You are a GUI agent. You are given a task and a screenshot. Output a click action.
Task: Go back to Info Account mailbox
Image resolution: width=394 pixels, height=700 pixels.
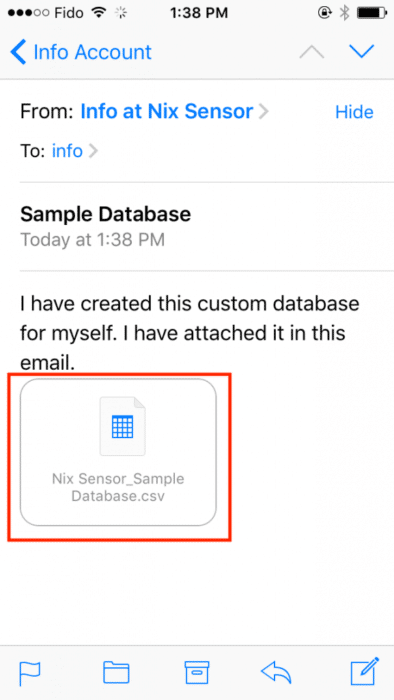click(x=81, y=52)
